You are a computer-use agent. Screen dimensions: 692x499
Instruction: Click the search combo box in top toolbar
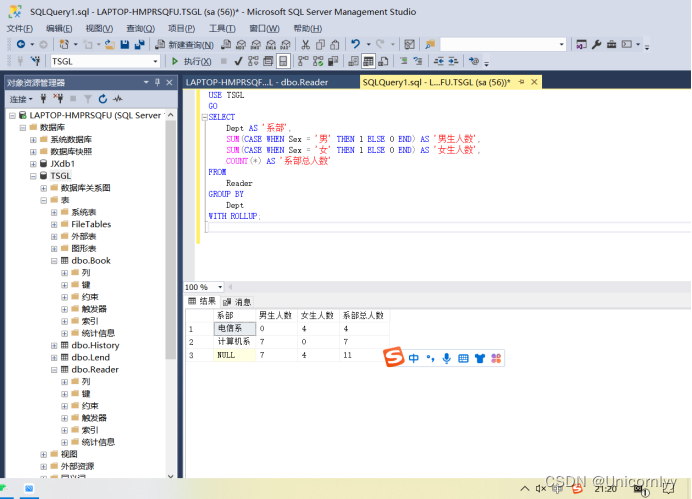click(503, 45)
